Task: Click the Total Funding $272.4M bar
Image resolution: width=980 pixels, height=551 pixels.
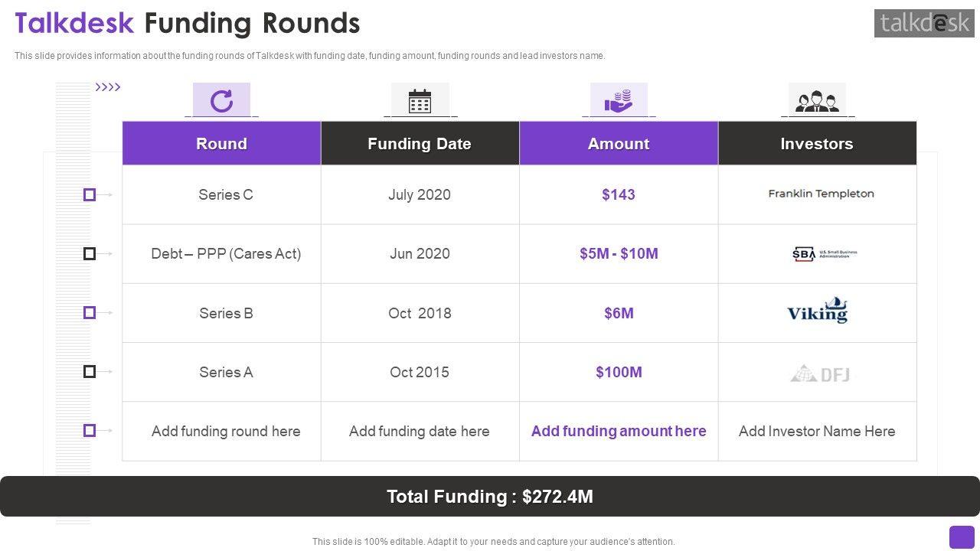Action: 490,497
